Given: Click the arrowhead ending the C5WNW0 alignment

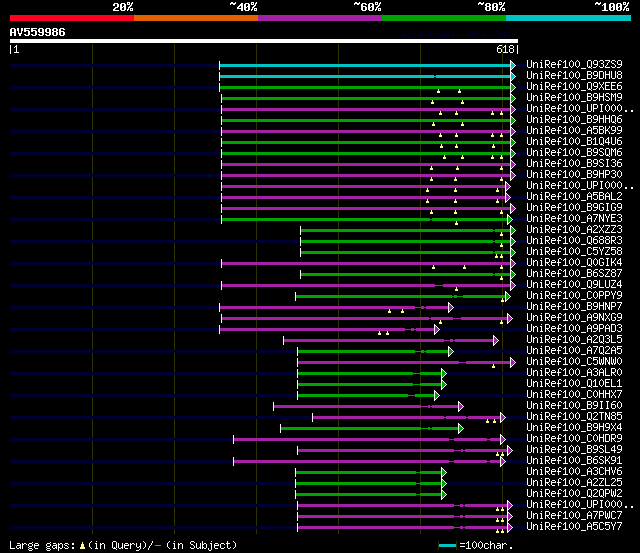Looking at the screenshot, I should 513,362.
